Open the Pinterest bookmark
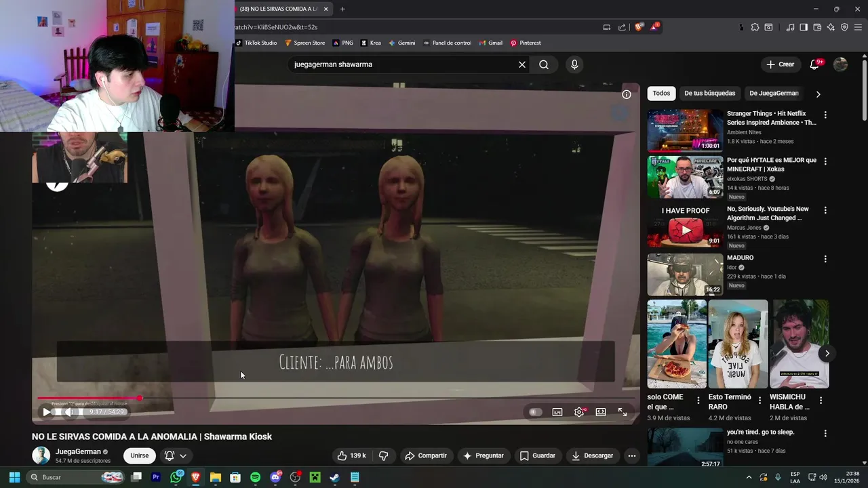Screen dimensions: 868x488 pyautogui.click(x=526, y=43)
